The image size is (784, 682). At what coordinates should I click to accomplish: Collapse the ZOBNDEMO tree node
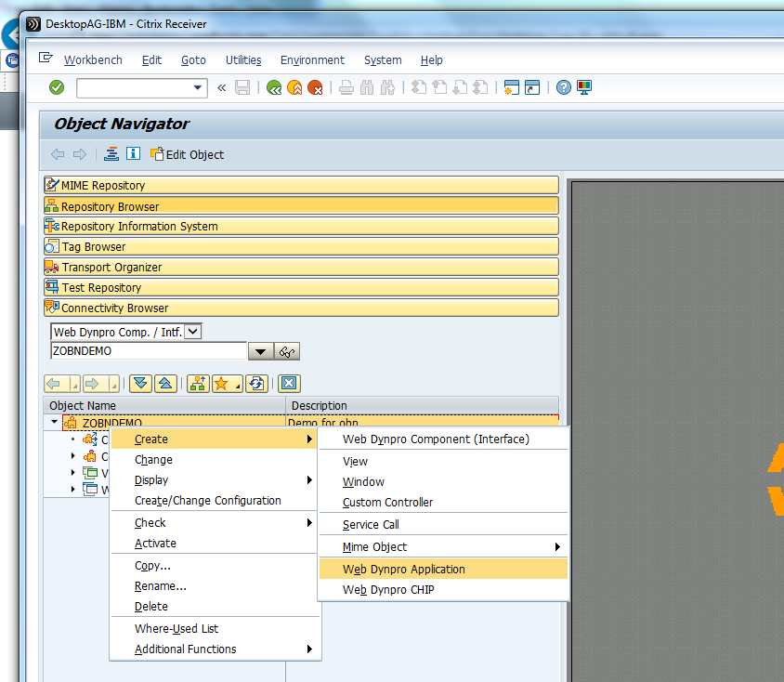54,422
